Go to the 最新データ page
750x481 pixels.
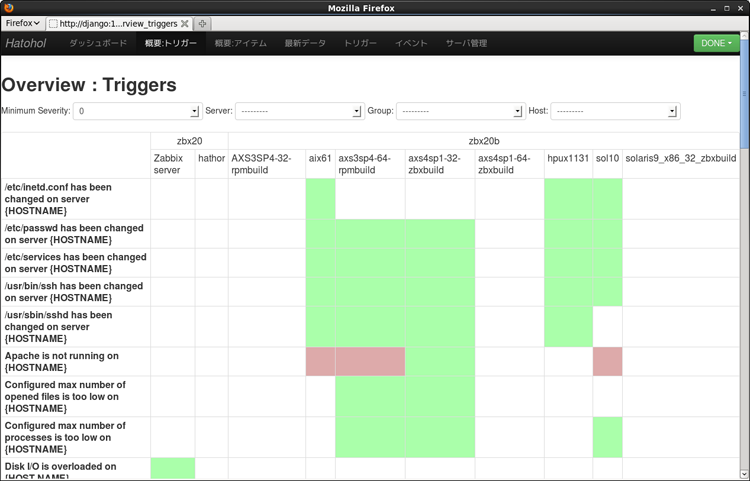[x=305, y=44]
